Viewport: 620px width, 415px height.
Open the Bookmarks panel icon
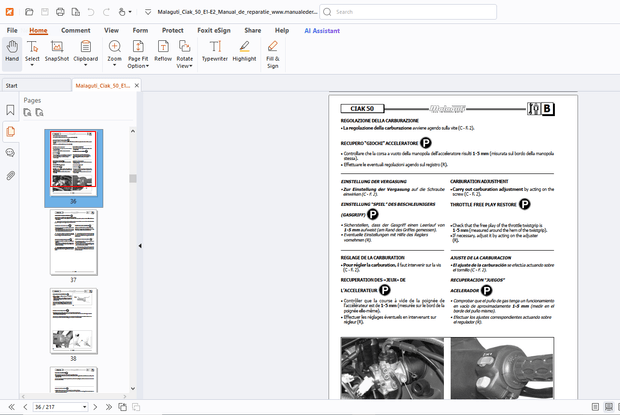point(10,110)
